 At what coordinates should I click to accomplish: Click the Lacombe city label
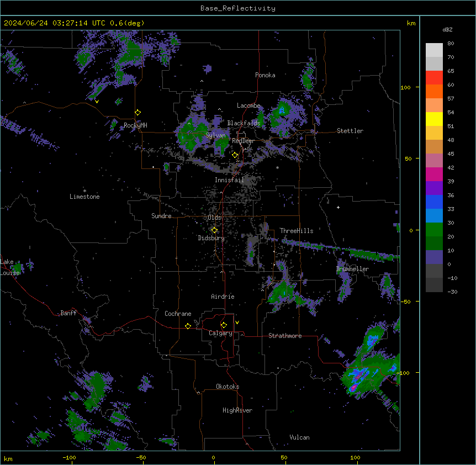point(248,105)
